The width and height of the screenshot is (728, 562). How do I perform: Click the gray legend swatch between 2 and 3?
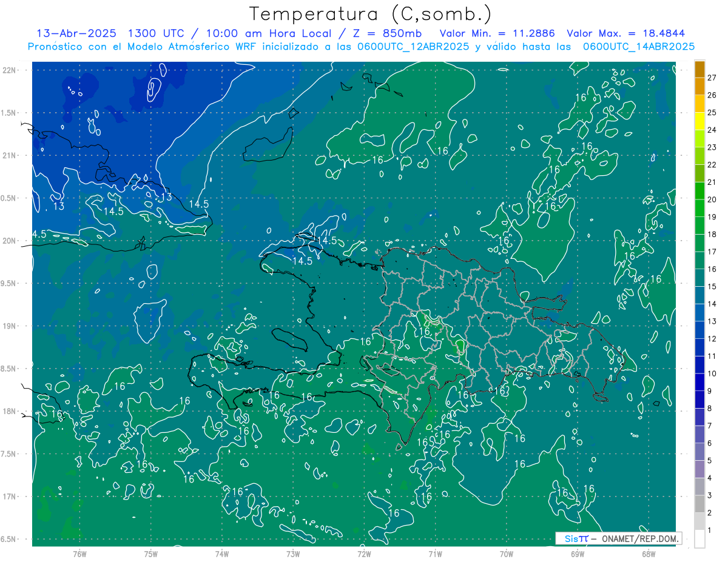699,504
